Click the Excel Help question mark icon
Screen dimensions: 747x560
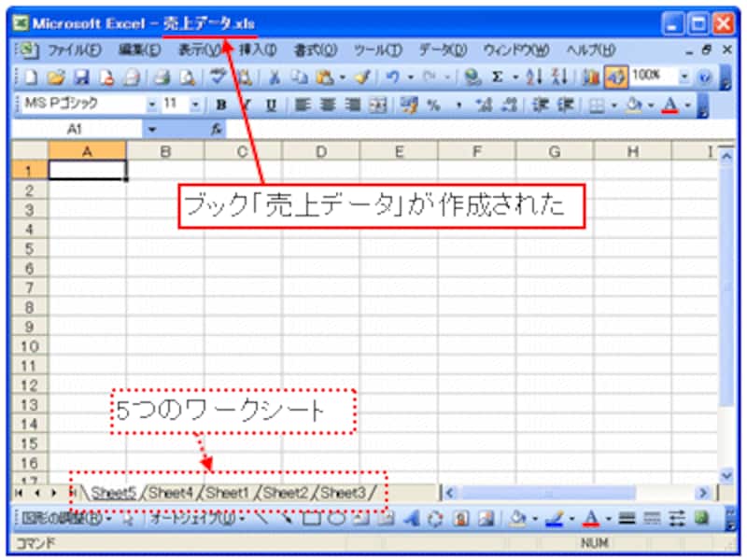coord(705,77)
